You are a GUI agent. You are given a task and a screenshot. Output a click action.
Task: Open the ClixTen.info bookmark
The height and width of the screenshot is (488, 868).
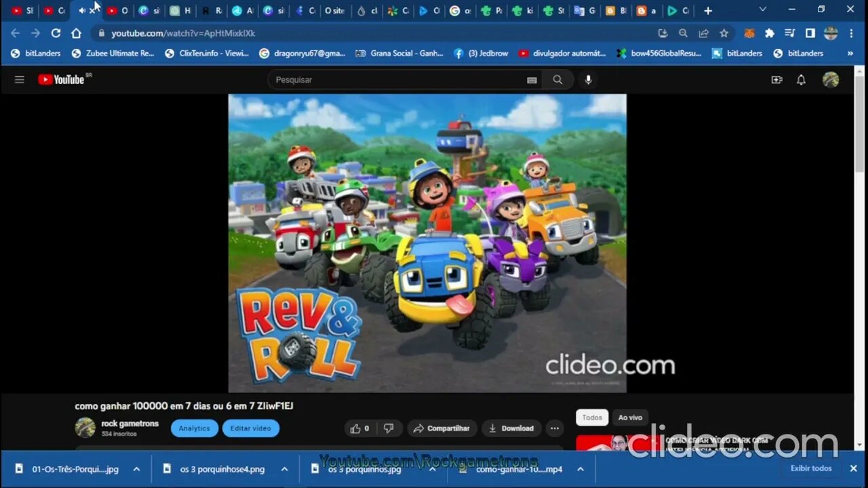[207, 54]
